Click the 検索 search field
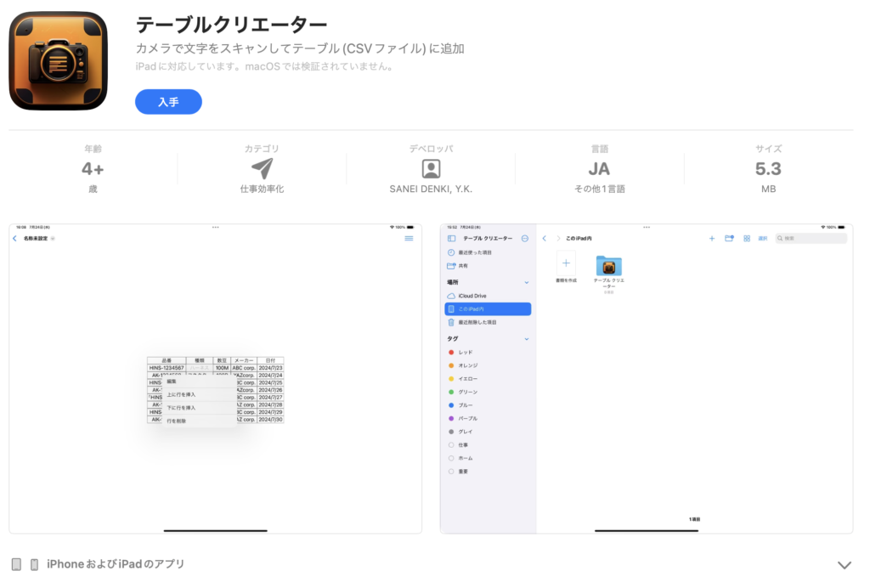 [813, 239]
